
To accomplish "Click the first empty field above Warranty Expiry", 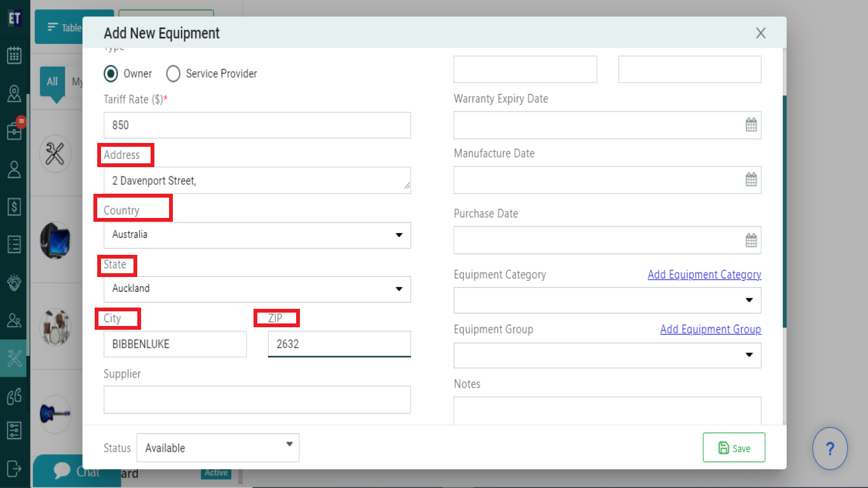I will coord(526,69).
